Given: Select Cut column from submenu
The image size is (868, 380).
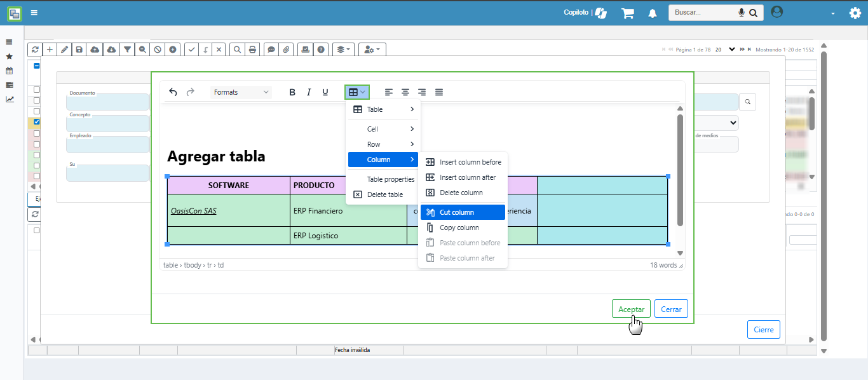Looking at the screenshot, I should point(463,212).
